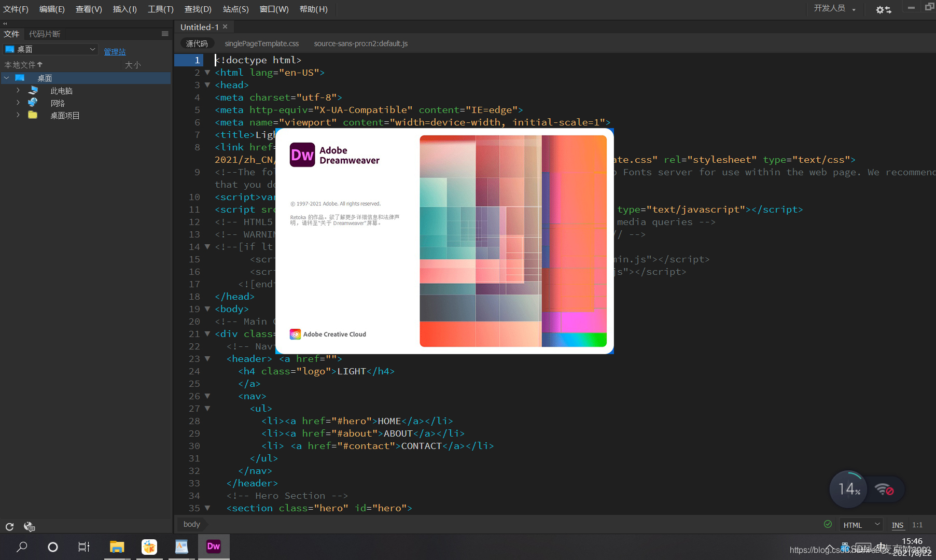Click the 此电脑 computer icon
The image size is (936, 560).
[33, 90]
